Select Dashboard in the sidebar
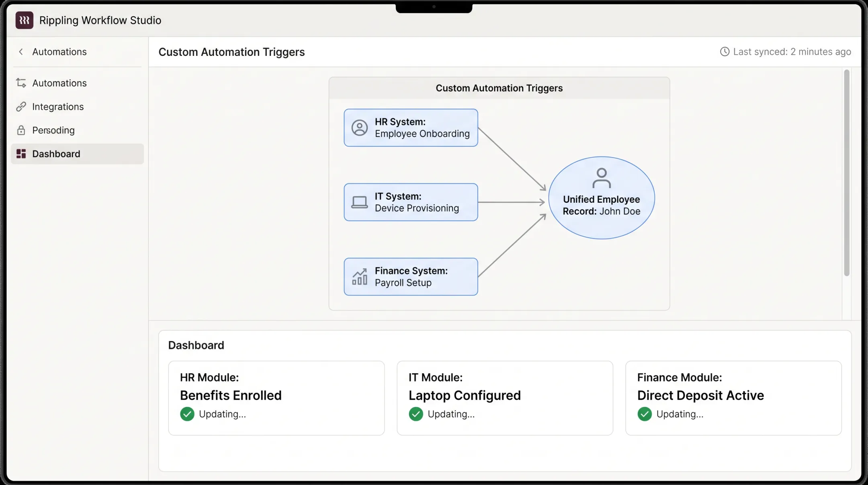The image size is (868, 485). click(x=77, y=154)
